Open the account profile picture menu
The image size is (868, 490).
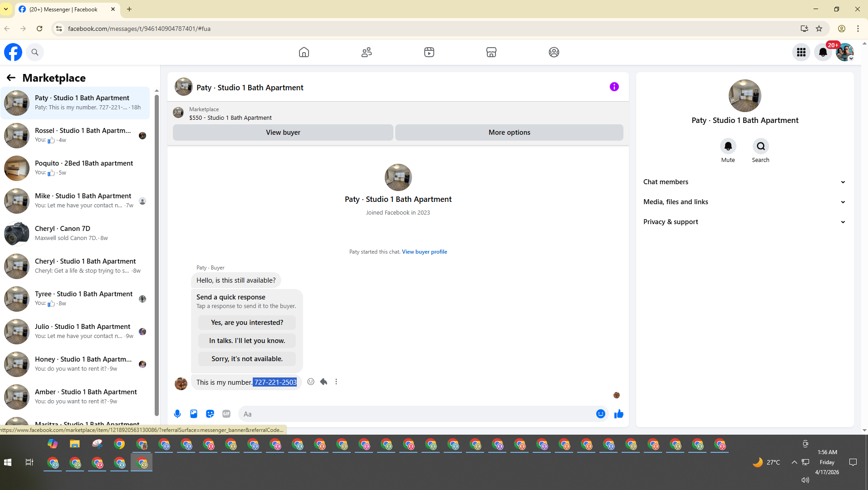coord(845,52)
